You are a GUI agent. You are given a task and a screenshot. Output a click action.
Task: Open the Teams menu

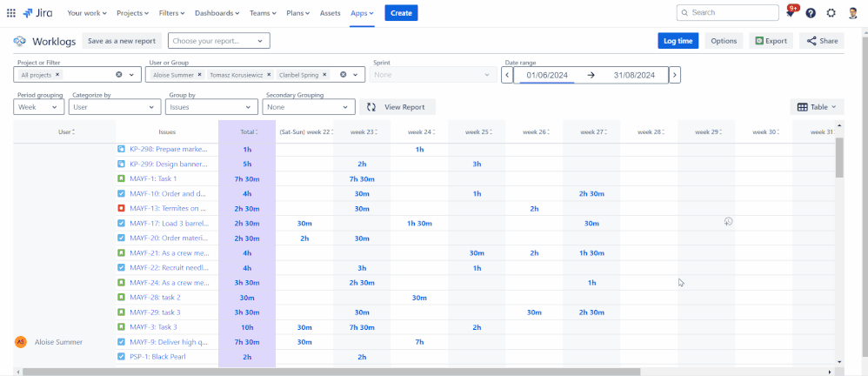pos(263,13)
